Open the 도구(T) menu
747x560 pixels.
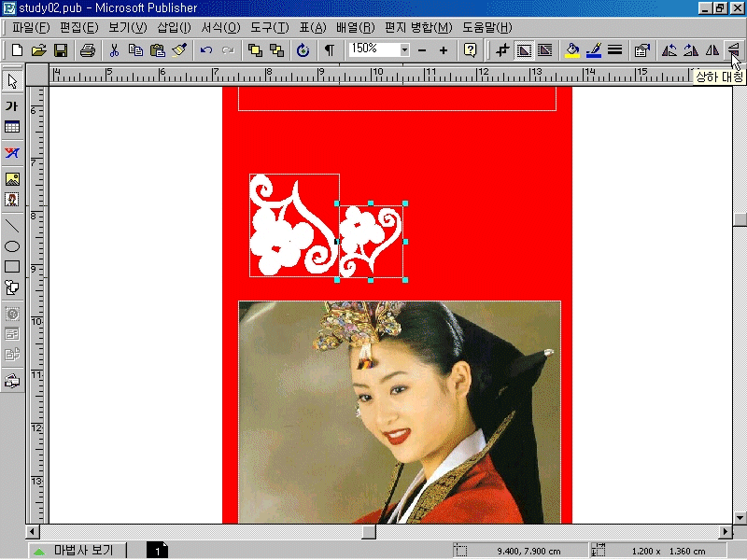(x=270, y=28)
